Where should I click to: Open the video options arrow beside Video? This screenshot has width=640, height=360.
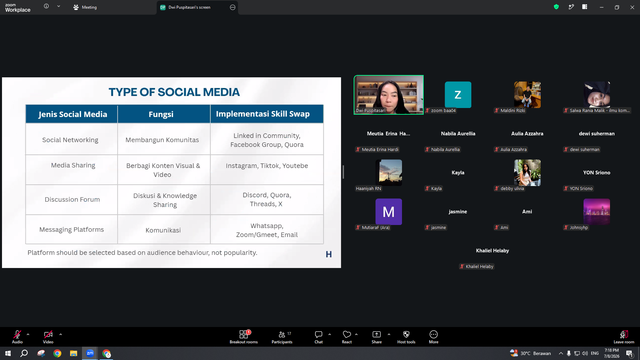(x=60, y=335)
